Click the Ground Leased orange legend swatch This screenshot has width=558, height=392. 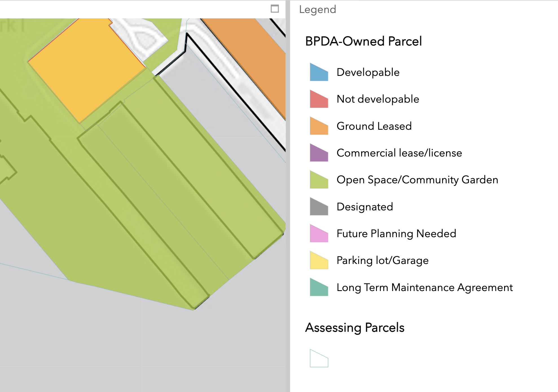click(319, 126)
